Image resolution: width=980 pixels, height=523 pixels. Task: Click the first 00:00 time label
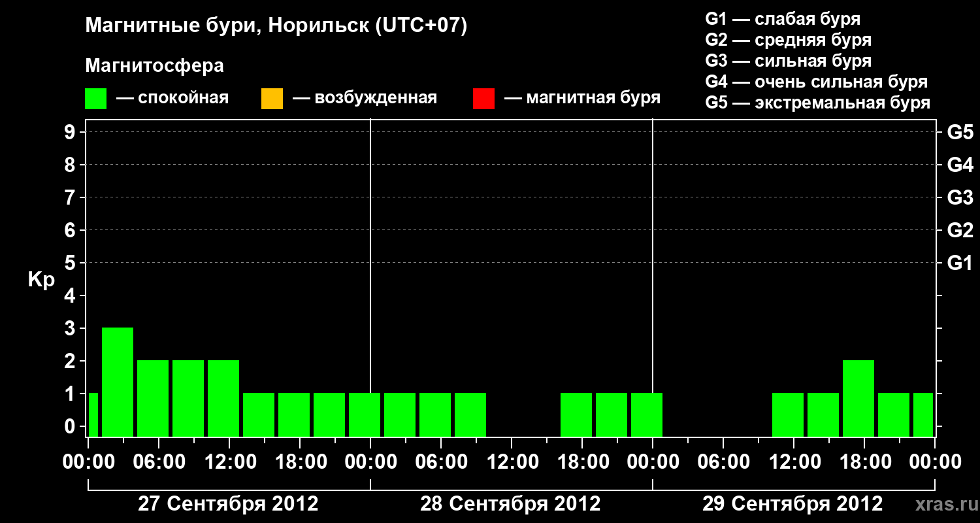[x=88, y=462]
